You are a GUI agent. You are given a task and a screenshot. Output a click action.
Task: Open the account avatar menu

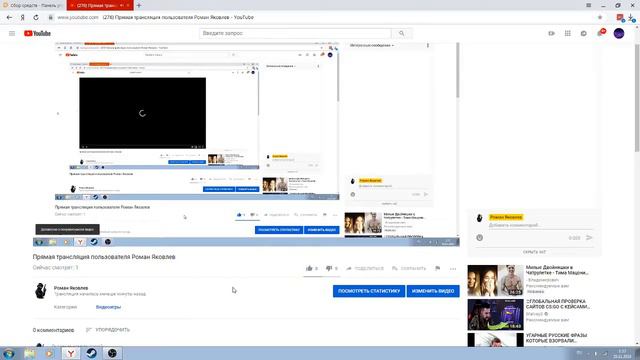click(x=619, y=33)
